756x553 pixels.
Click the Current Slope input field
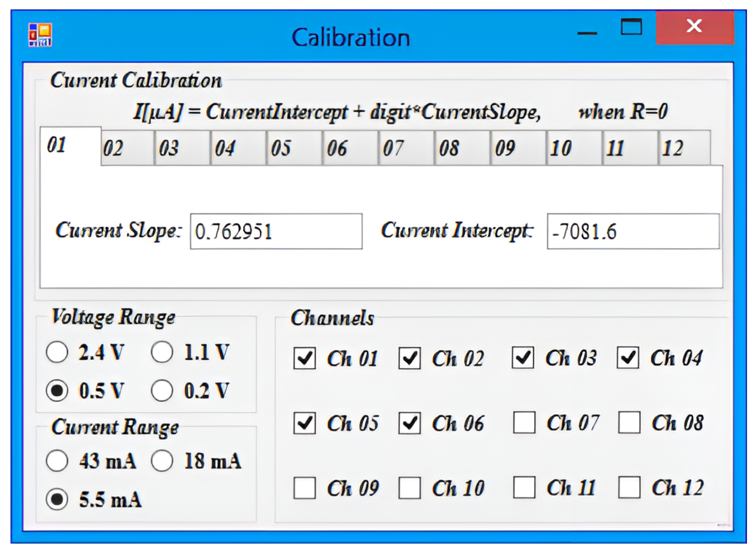coord(276,231)
